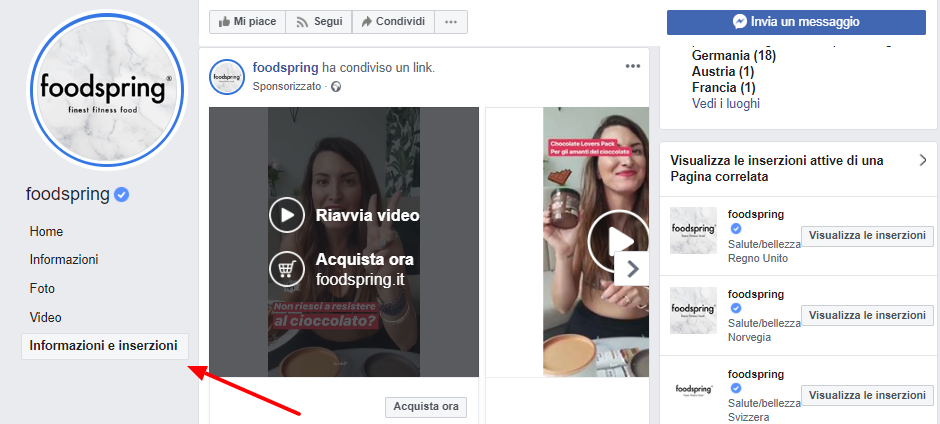Click the verified badge beside the foodspring page name
The width and height of the screenshot is (940, 424).
(x=121, y=194)
